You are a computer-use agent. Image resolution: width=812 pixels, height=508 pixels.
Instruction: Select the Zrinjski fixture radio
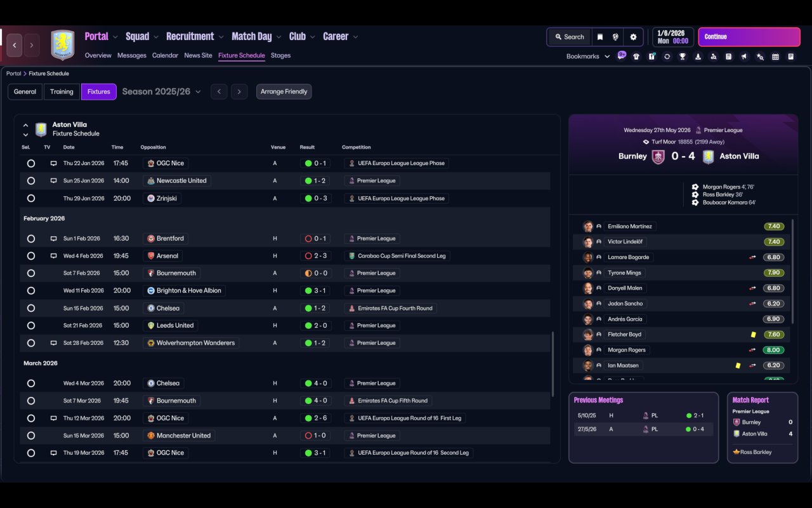31,198
